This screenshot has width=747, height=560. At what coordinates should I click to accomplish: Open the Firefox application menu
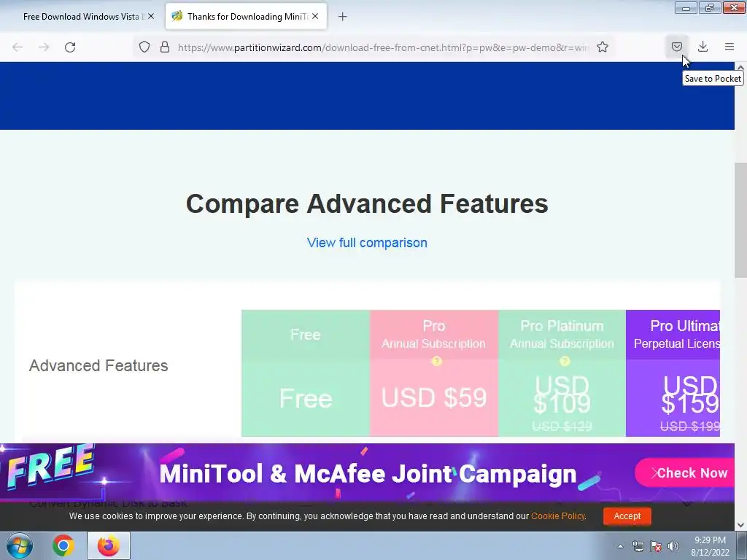click(729, 47)
